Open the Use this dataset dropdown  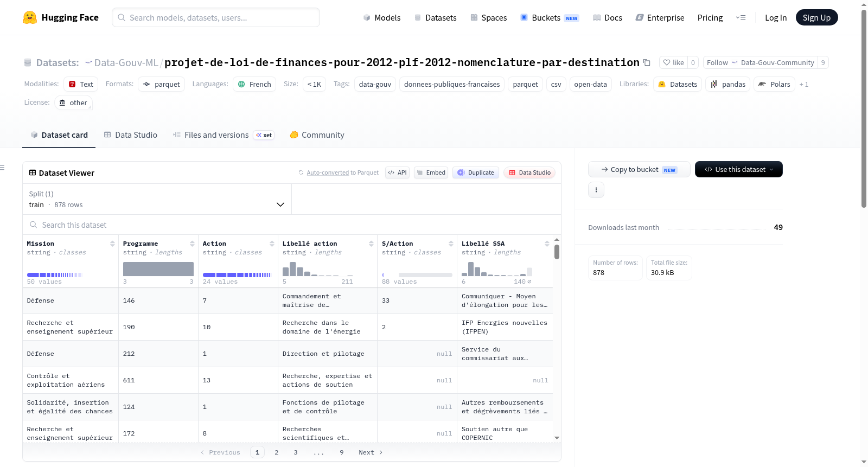(739, 169)
